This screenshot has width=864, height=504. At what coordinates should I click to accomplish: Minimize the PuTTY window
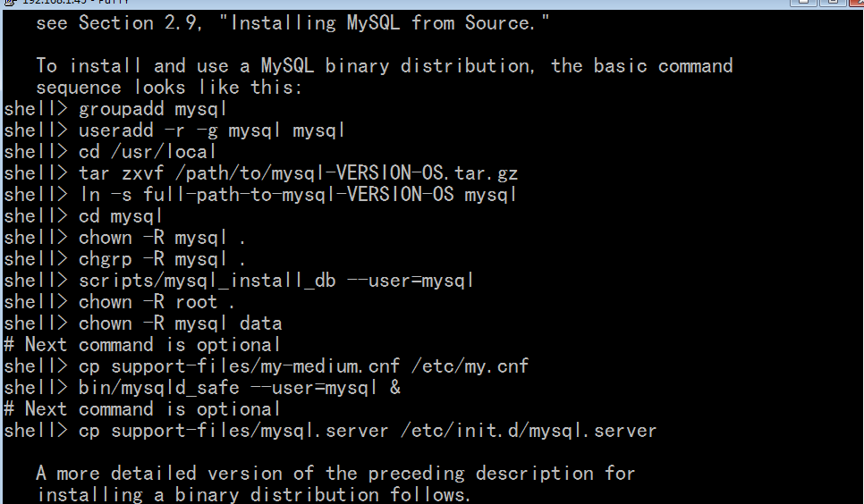pos(803,2)
